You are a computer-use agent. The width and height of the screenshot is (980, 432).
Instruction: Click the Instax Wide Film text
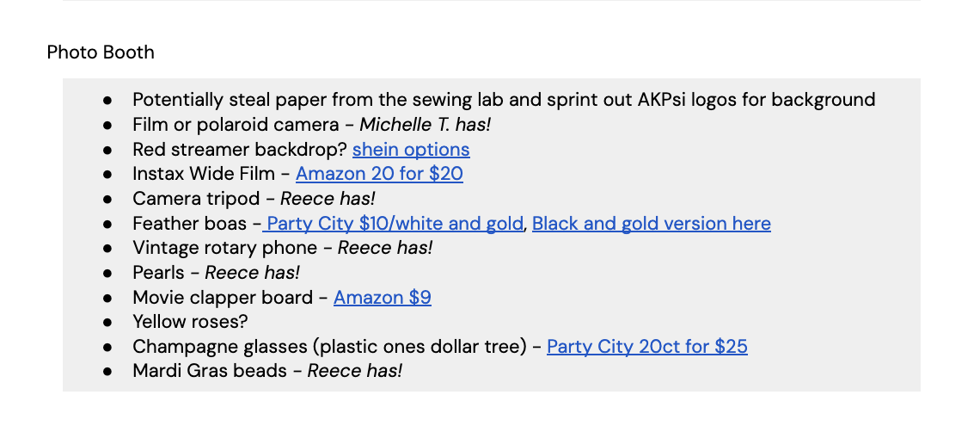204,174
